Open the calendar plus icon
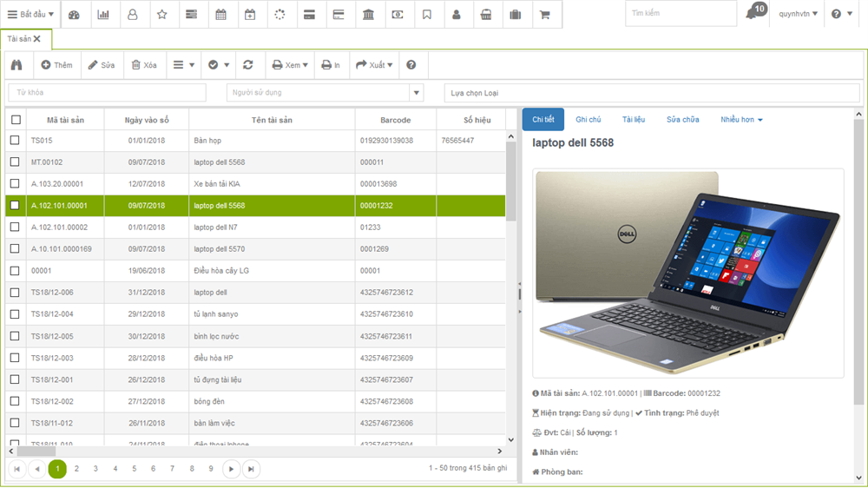Image resolution: width=868 pixels, height=488 pixels. coord(250,15)
